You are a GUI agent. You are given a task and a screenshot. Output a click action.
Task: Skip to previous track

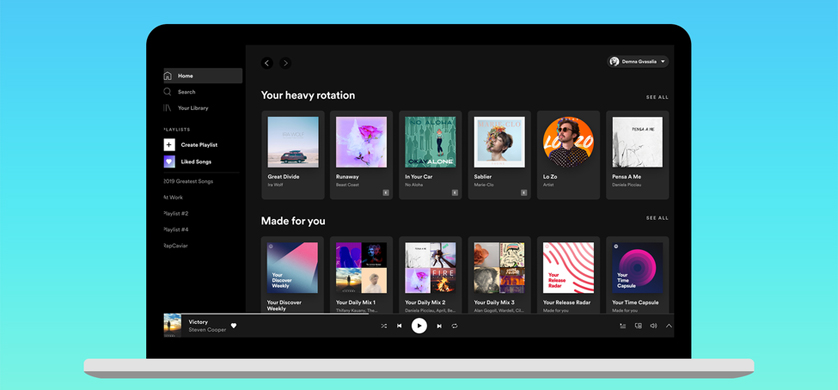(x=399, y=326)
